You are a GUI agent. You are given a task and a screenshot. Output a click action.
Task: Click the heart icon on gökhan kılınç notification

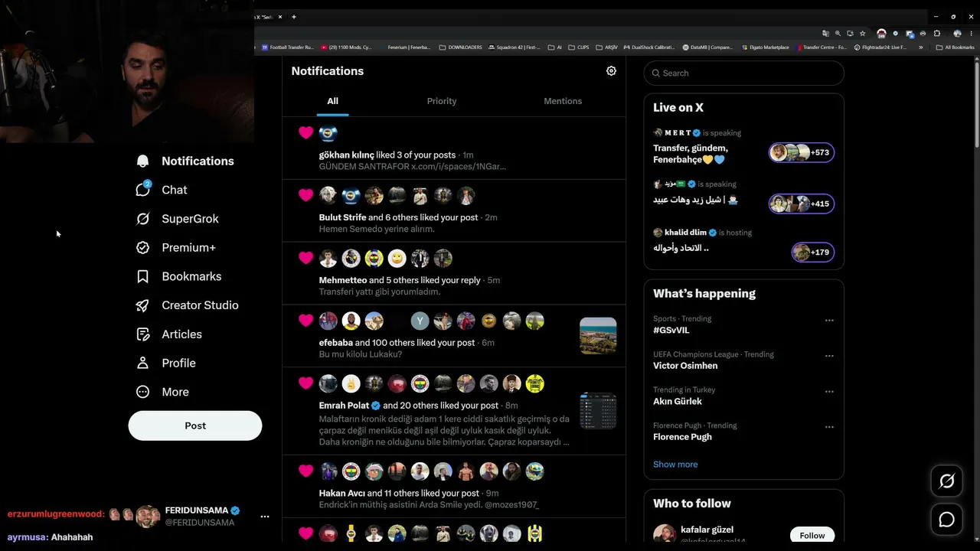[x=305, y=132]
